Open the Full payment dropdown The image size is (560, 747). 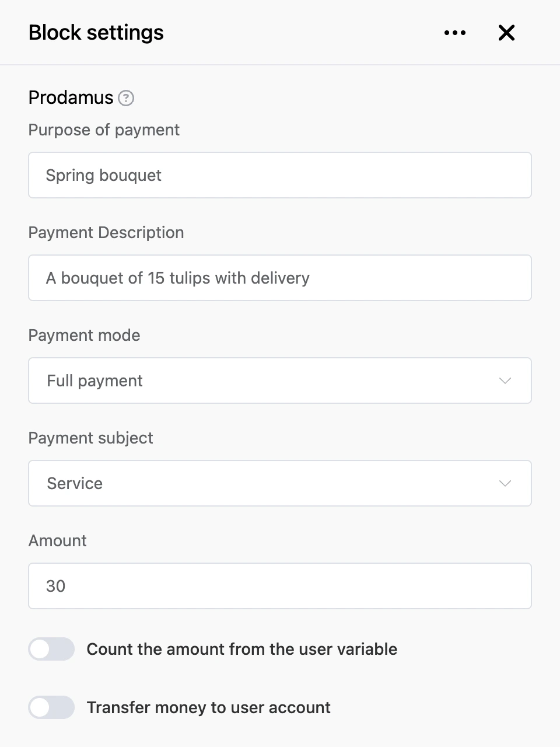tap(280, 381)
